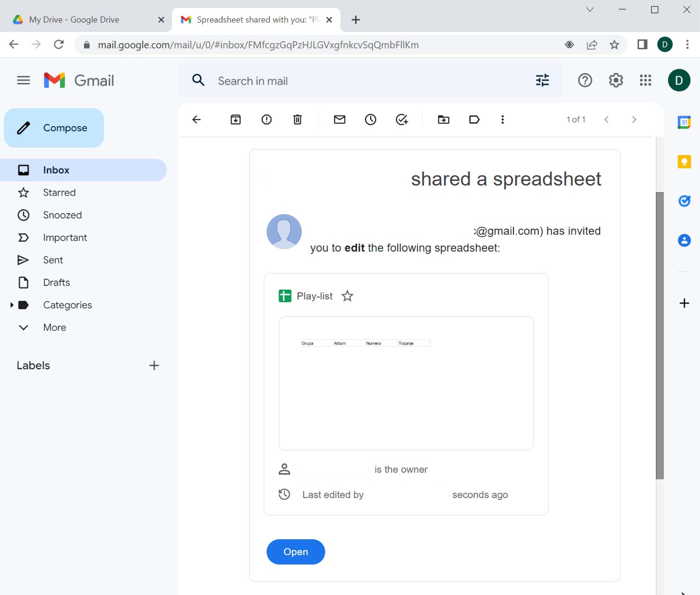Report this email as spam
This screenshot has width=700, height=595.
pos(266,119)
